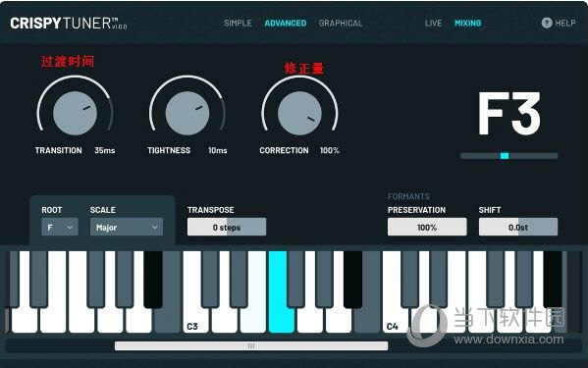Click the formant SHIFT 0.0st field
Screen dimensions: 588x368
pos(518,227)
